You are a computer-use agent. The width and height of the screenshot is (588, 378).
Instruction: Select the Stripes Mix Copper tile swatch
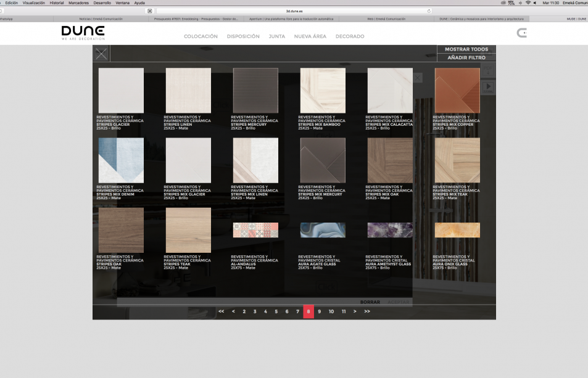point(457,91)
